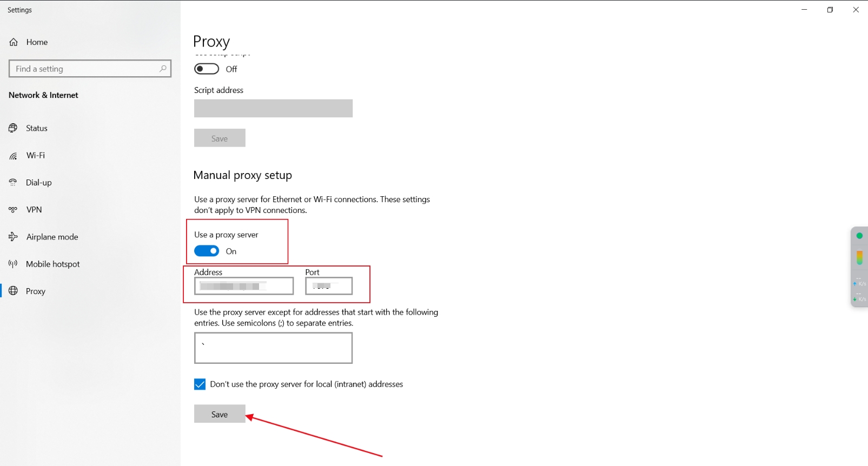Open the Proxy settings page
Viewport: 868px width, 466px height.
point(35,291)
